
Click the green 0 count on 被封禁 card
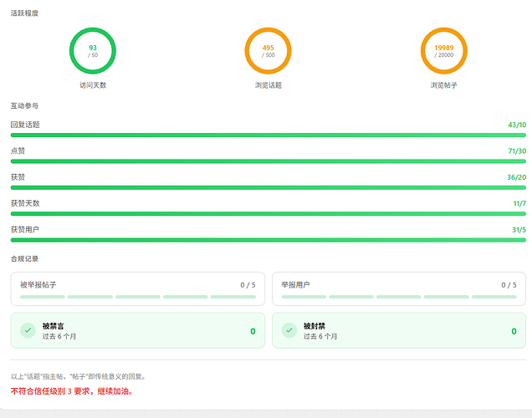pos(514,331)
